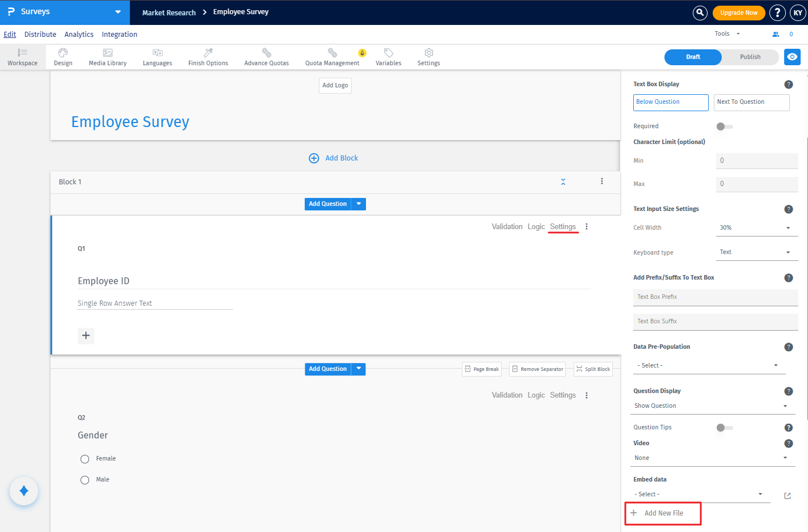
Task: Click the Split Block button
Action: tap(593, 369)
